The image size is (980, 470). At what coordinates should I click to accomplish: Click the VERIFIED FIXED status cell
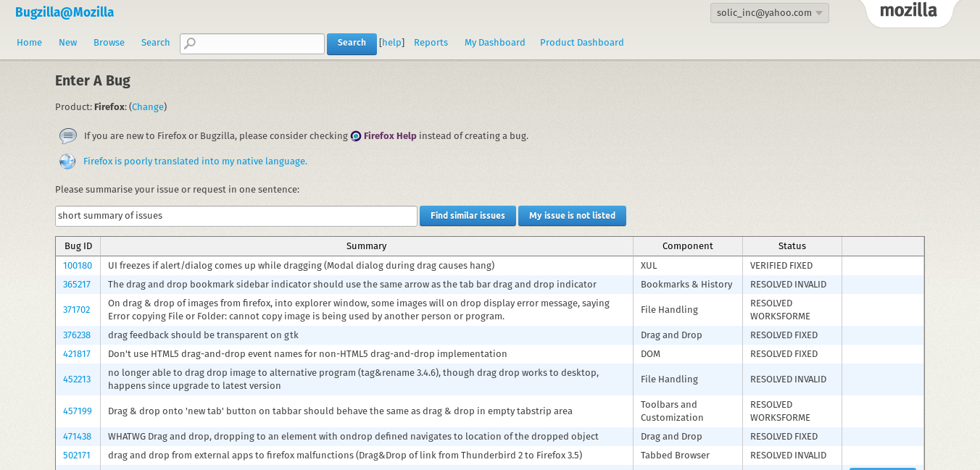(x=792, y=266)
